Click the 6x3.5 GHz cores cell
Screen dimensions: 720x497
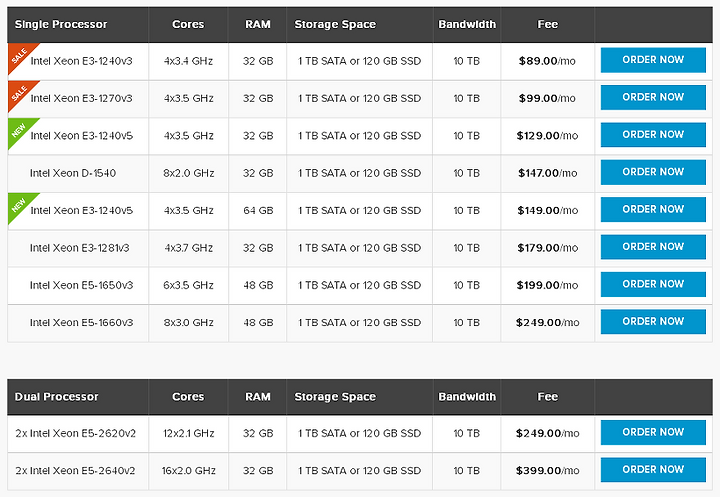click(x=188, y=285)
